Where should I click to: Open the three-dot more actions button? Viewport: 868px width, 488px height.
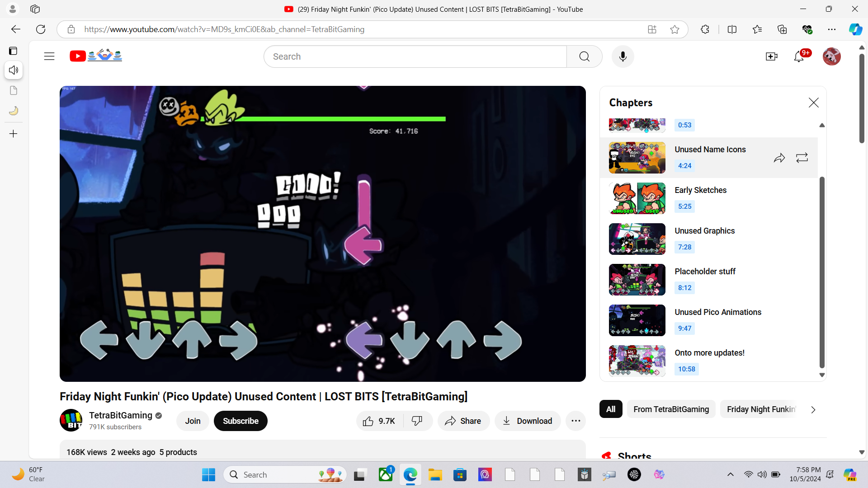(x=576, y=421)
